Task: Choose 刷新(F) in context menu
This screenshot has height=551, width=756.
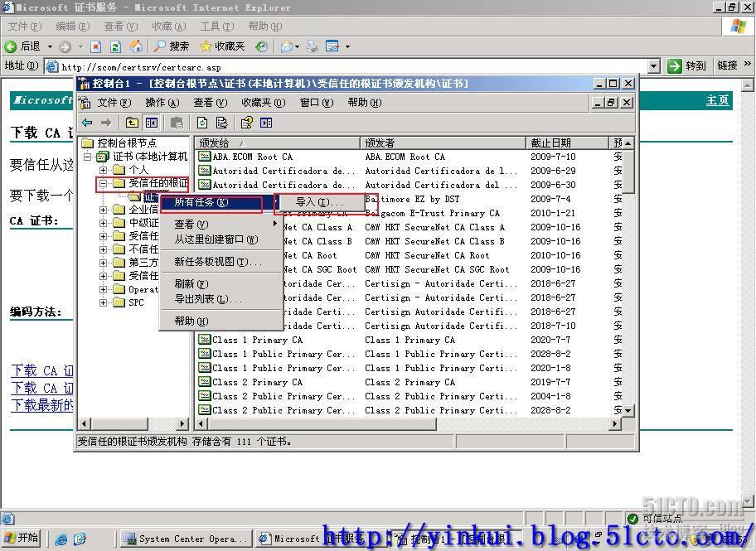Action: [220, 284]
